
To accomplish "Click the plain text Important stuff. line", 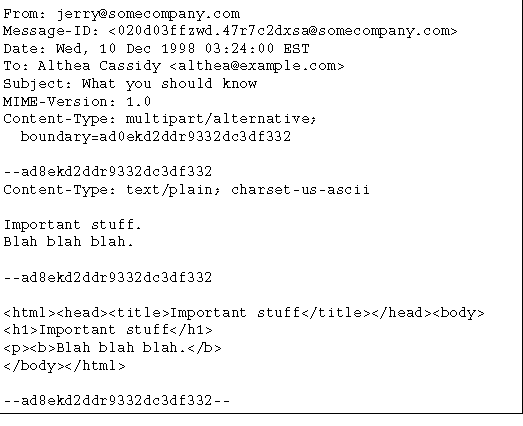I will (72, 225).
